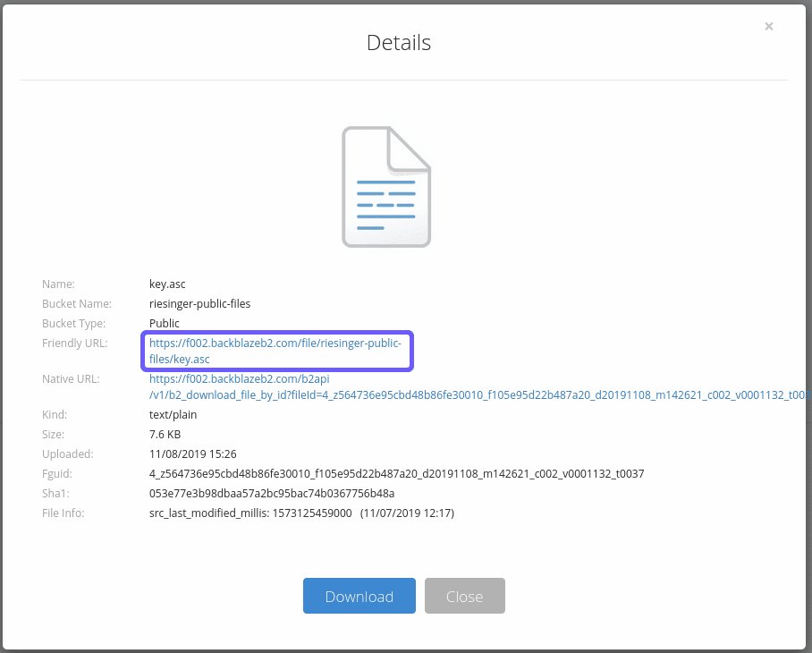This screenshot has width=812, height=653.
Task: Click the Public bucket type value
Action: click(165, 323)
